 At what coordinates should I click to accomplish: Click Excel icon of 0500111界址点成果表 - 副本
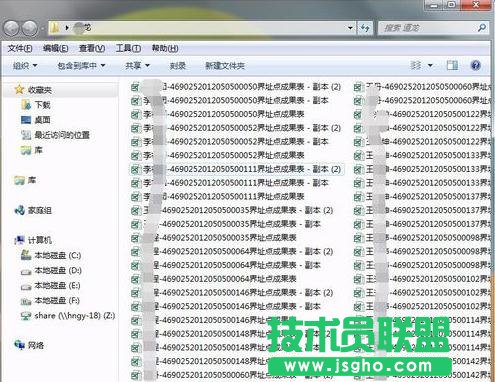pyautogui.click(x=135, y=183)
